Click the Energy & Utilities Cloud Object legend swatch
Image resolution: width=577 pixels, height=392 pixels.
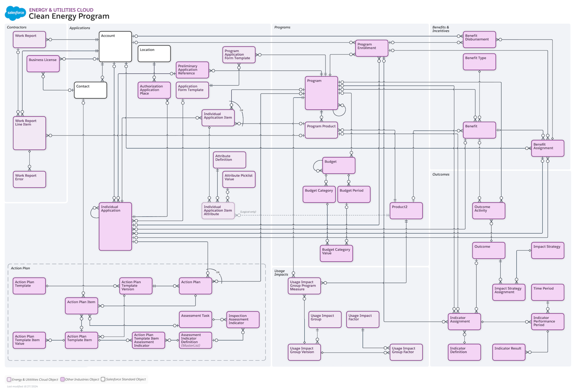[x=9, y=379]
